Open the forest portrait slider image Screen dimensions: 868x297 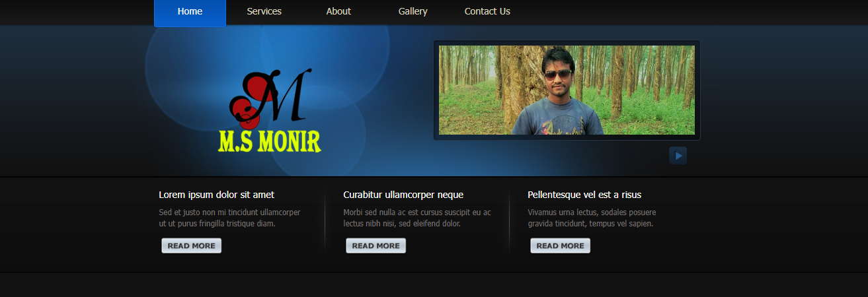tap(567, 90)
